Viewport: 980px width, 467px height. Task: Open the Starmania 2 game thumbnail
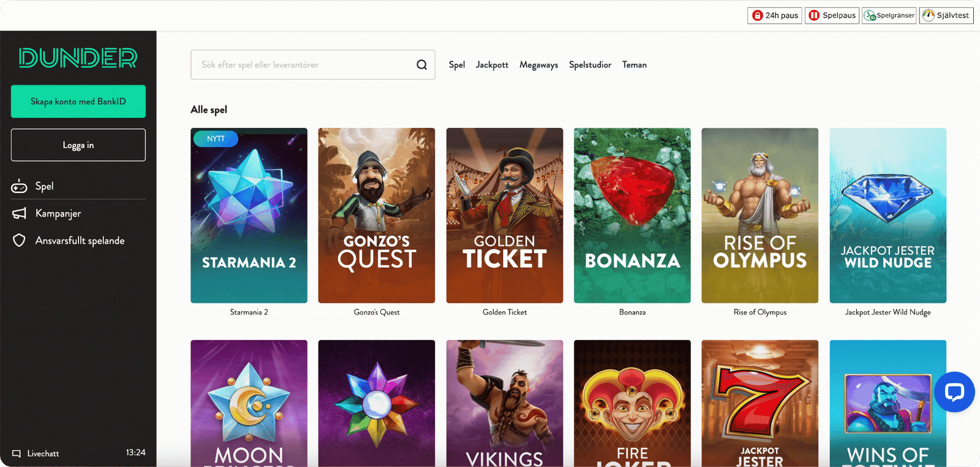tap(249, 215)
